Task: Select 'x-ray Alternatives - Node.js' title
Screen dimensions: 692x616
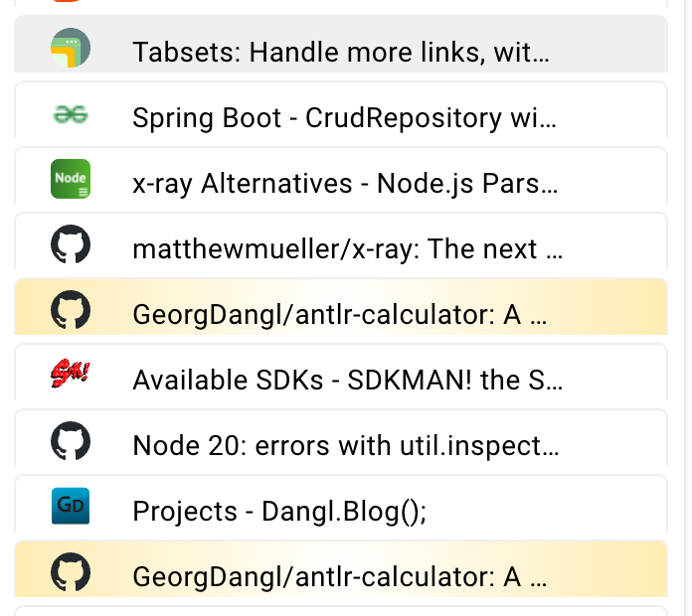Action: 345,184
